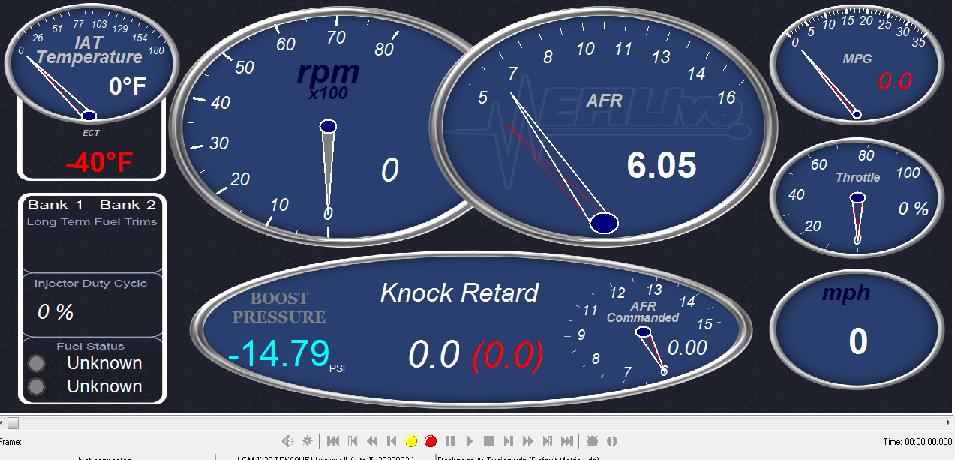
Task: Click the yellow monitor data button
Action: pyautogui.click(x=411, y=441)
